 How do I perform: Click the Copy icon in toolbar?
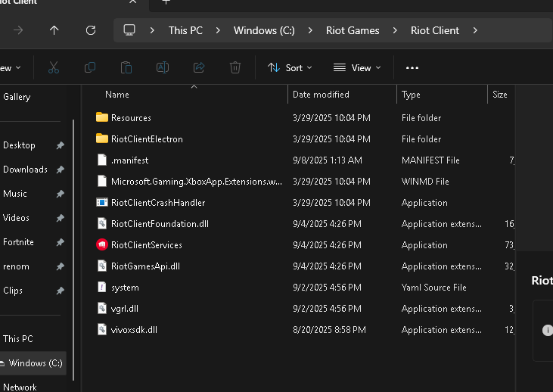90,67
